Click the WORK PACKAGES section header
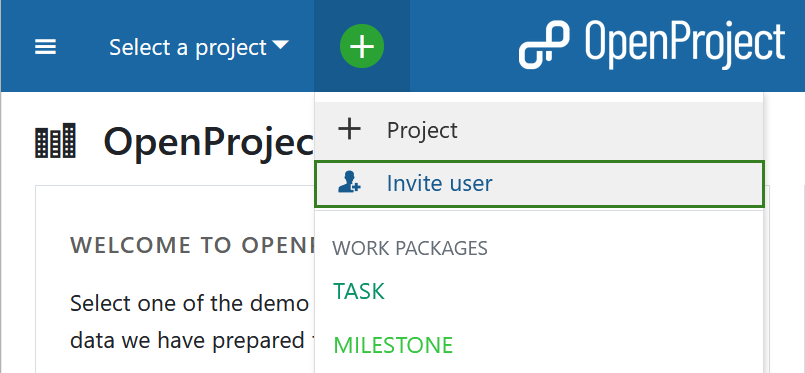This screenshot has height=373, width=805. click(x=410, y=248)
